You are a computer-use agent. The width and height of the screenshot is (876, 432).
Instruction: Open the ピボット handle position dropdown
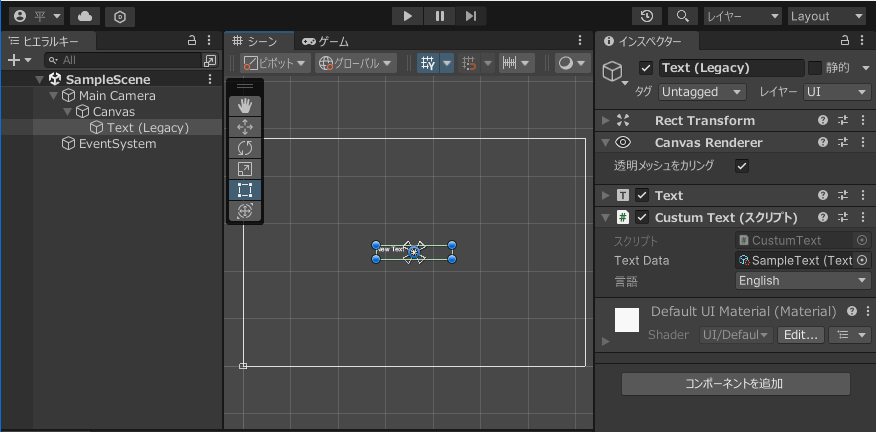click(275, 63)
